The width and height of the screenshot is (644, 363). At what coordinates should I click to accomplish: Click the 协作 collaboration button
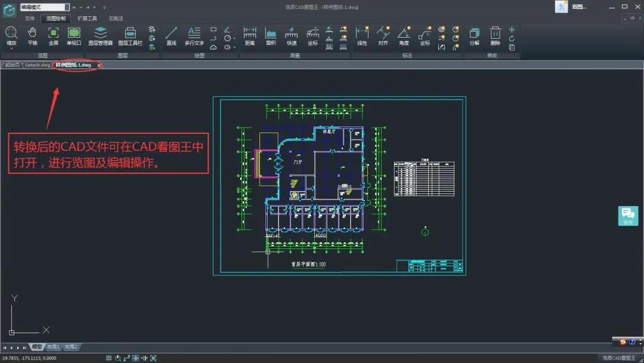[x=627, y=216]
